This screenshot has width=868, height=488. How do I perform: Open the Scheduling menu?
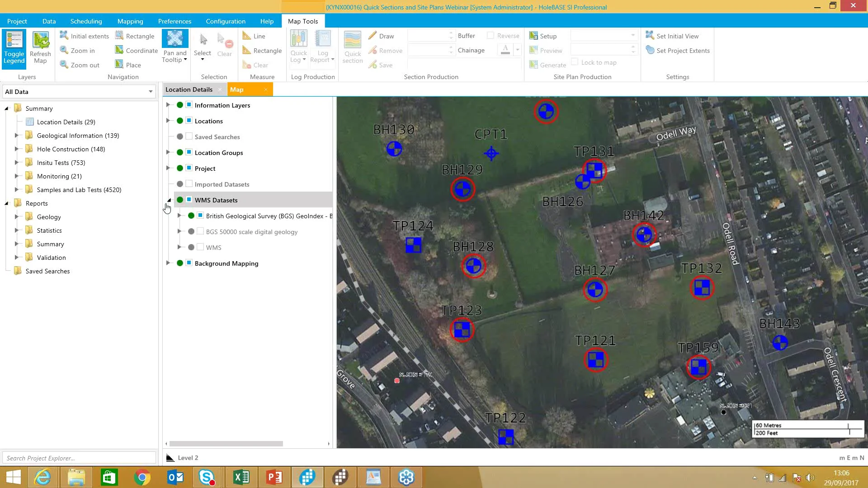tap(86, 21)
